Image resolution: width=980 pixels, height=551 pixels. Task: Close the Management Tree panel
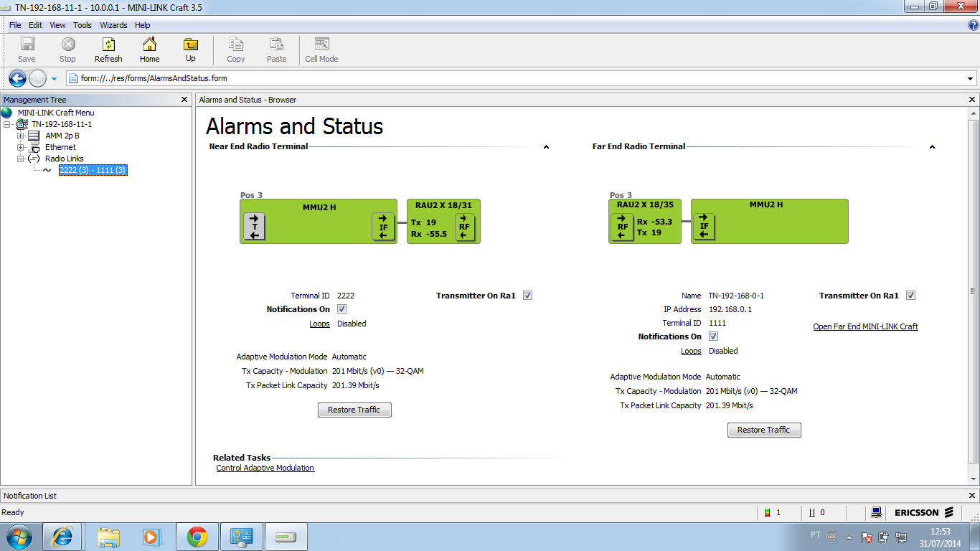pos(185,100)
